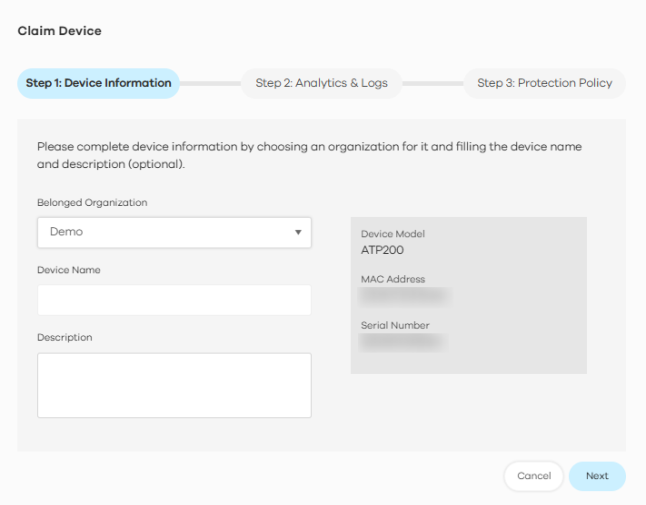Click the Serial Number label
The height and width of the screenshot is (505, 646).
[x=395, y=326]
